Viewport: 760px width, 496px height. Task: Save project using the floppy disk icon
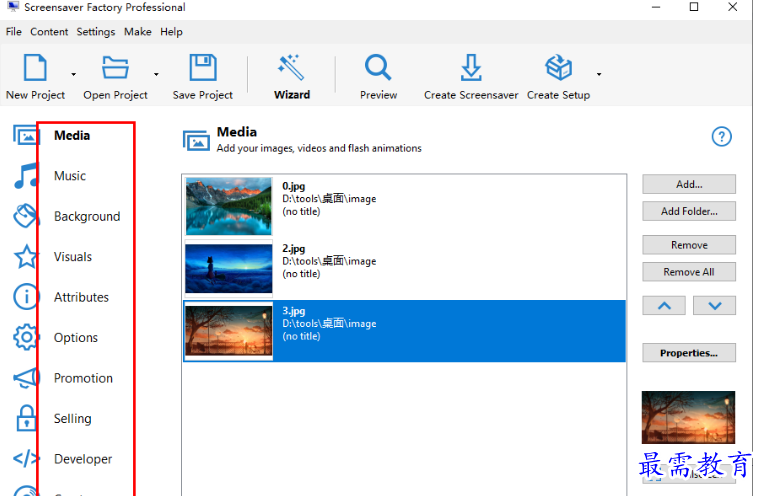click(202, 69)
